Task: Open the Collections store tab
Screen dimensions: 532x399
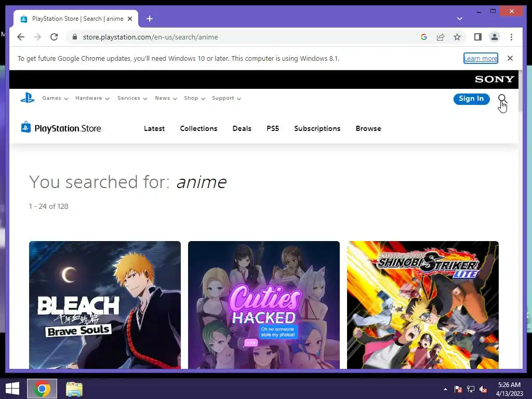Action: click(198, 129)
